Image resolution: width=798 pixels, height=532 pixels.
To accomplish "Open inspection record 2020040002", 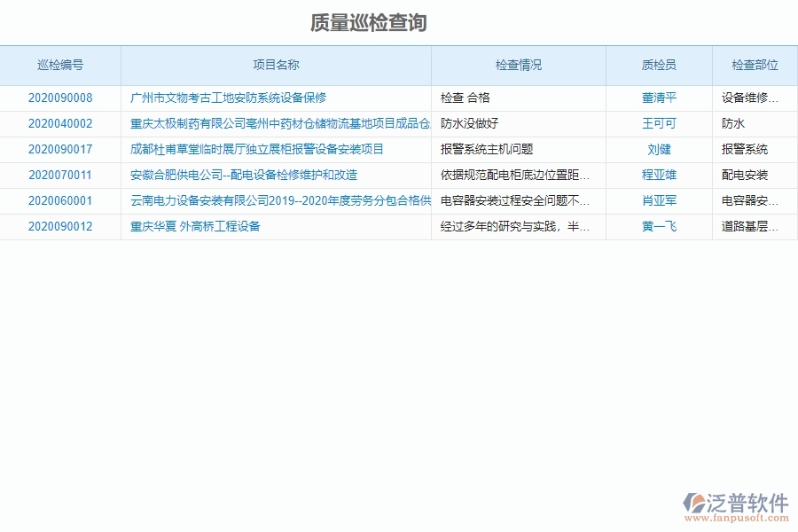I will [59, 124].
